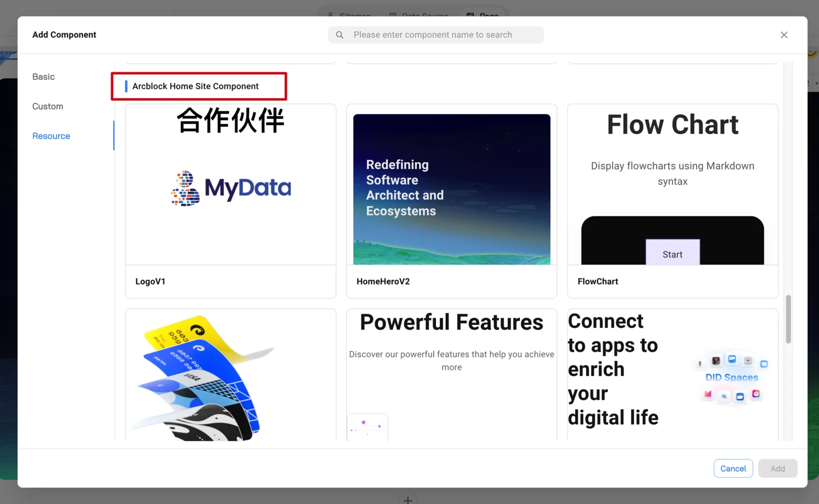Click the FlowChart label text
Screen dimensions: 819x504
598,281
